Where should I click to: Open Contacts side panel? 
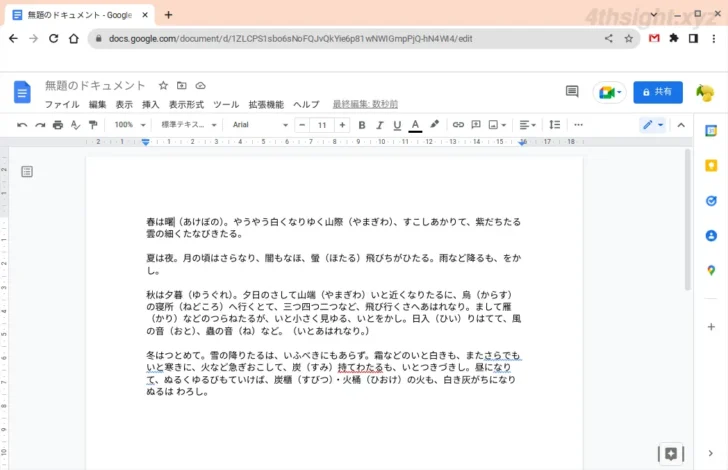click(x=711, y=235)
